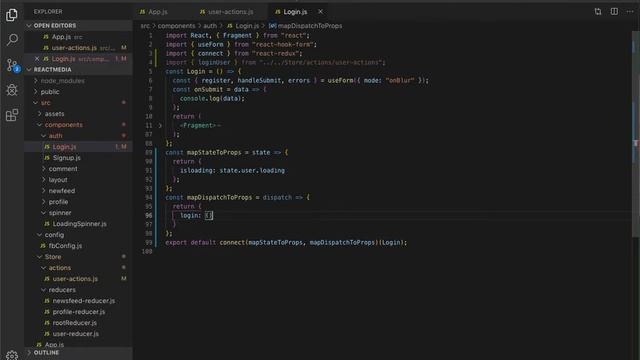Open the Explorer view in activity bar
Screen dimensions: 640x360
[12, 15]
